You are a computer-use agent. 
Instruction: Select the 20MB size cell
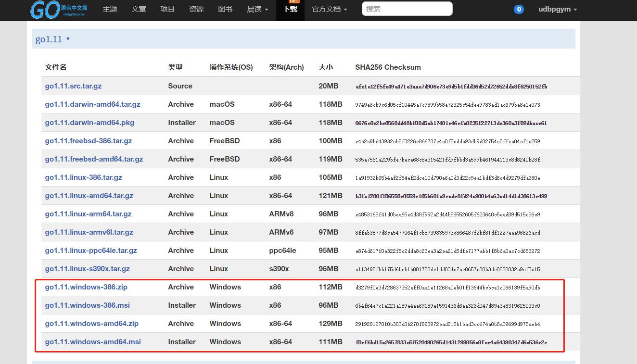coord(328,86)
